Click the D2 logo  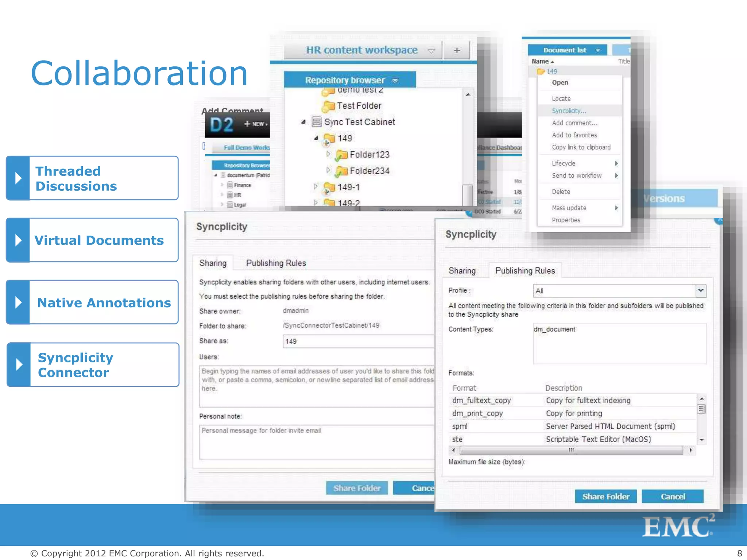(221, 125)
